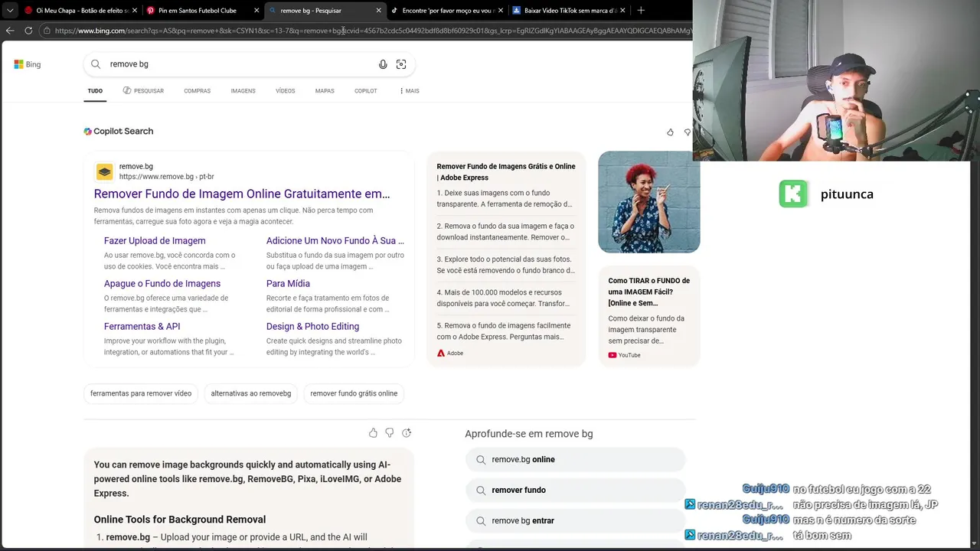Thumbs down the AI answer summary
This screenshot has width=980, height=551.
click(x=390, y=433)
